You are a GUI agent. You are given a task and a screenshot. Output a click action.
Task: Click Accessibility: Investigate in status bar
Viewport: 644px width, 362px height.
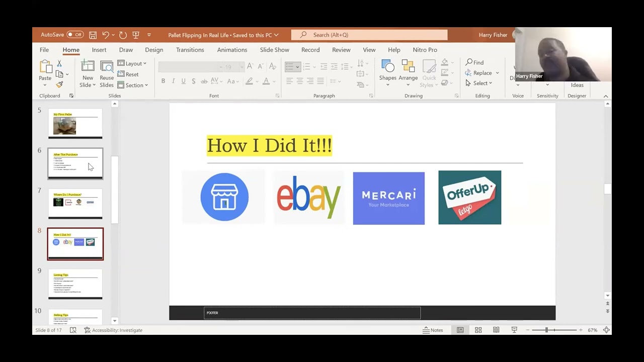click(x=113, y=330)
